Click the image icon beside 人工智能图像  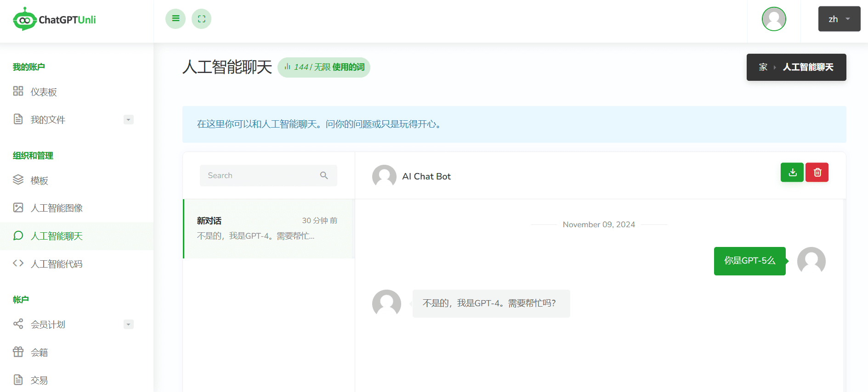(18, 207)
